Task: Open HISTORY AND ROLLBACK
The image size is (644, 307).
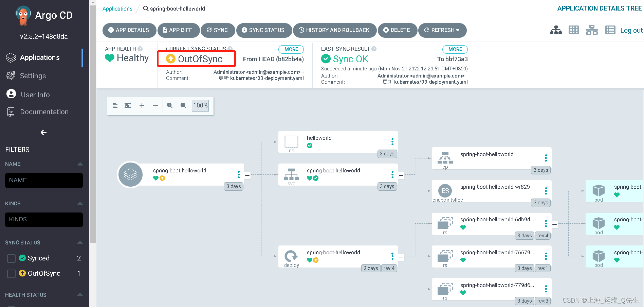Action: pyautogui.click(x=335, y=30)
